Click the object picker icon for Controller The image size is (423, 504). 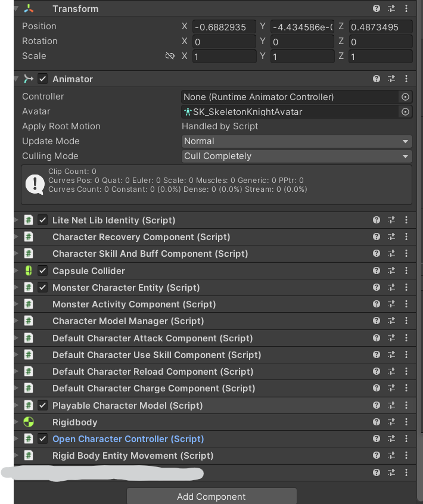coord(405,97)
